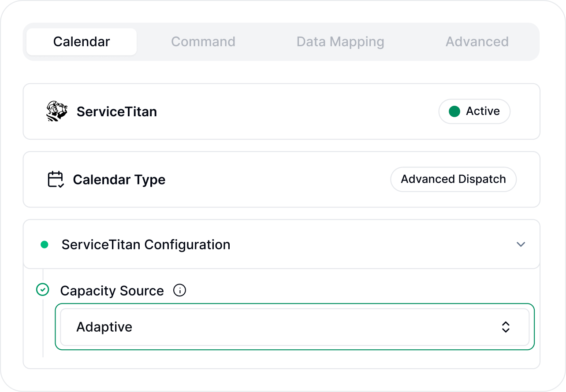Click the ServiceTitan logo icon

click(x=57, y=111)
